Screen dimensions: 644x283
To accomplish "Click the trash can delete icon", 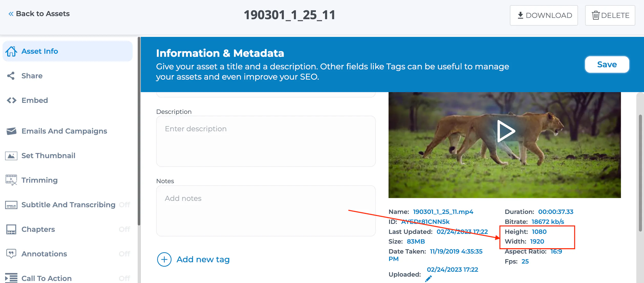I will click(596, 15).
